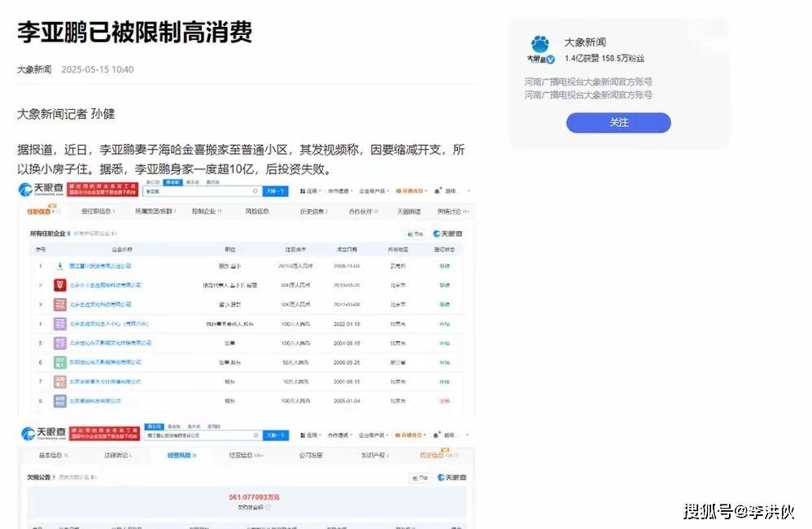Click the 天眼查 logo in the 欠税公告 screenshot
The height and width of the screenshot is (529, 812).
click(43, 433)
